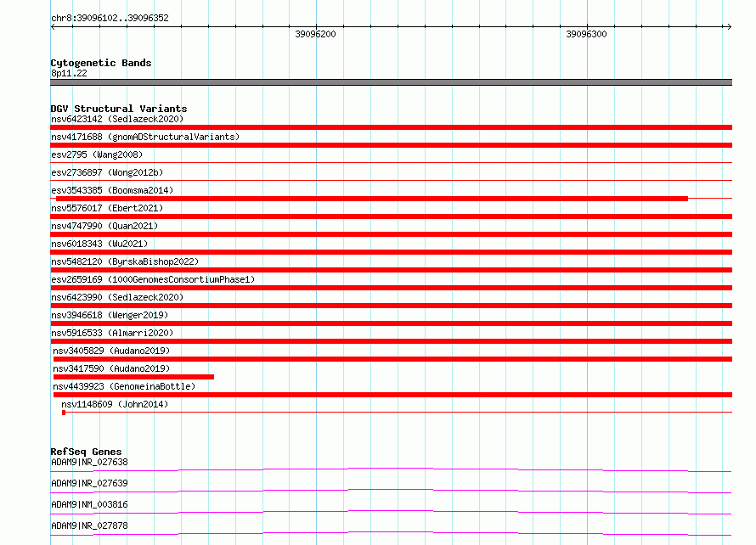Click the ruler's left end arrow
Image resolution: width=756 pixels, height=545 pixels.
[x=53, y=27]
